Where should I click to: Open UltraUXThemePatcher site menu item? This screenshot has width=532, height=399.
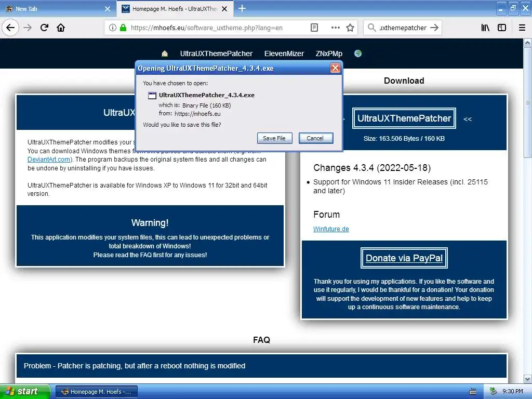216,54
